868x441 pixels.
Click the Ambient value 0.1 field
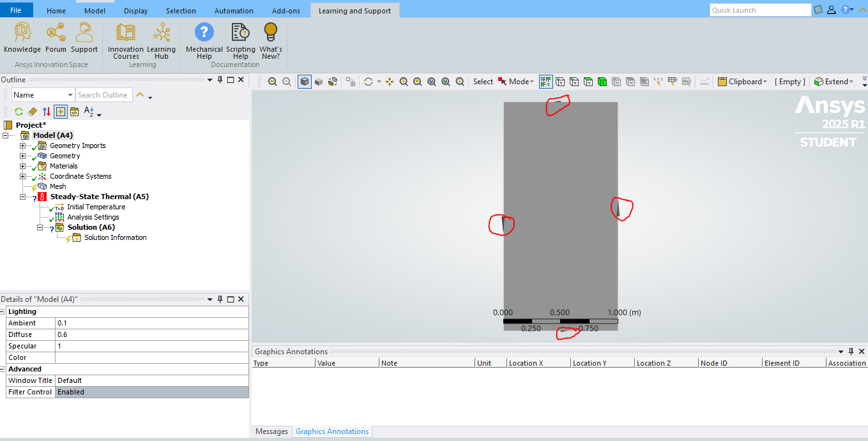point(152,323)
